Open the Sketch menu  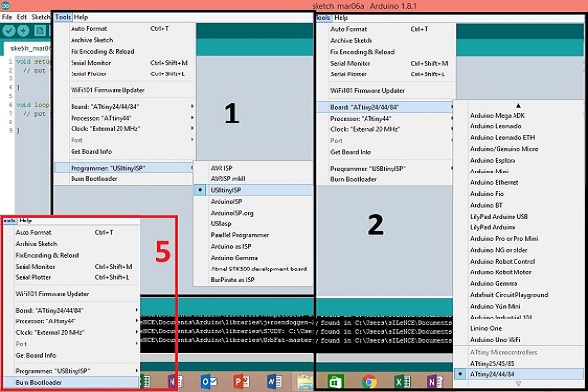point(40,17)
